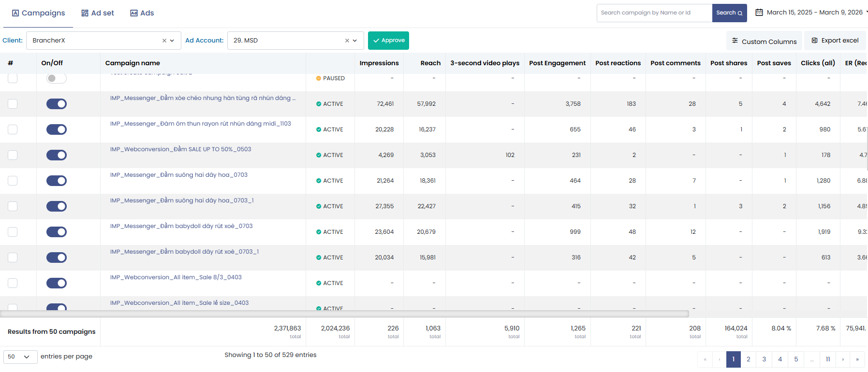Expand the Client dropdown
The image size is (868, 372).
coord(172,41)
